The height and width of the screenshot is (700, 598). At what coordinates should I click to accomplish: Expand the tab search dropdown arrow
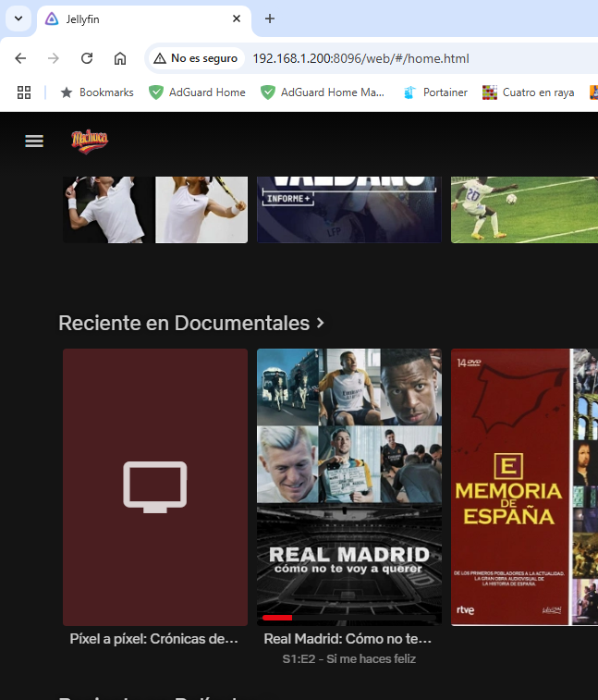click(18, 18)
